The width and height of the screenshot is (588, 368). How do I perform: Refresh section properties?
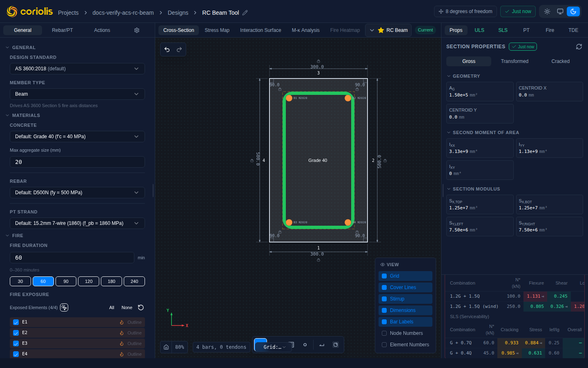pos(579,47)
